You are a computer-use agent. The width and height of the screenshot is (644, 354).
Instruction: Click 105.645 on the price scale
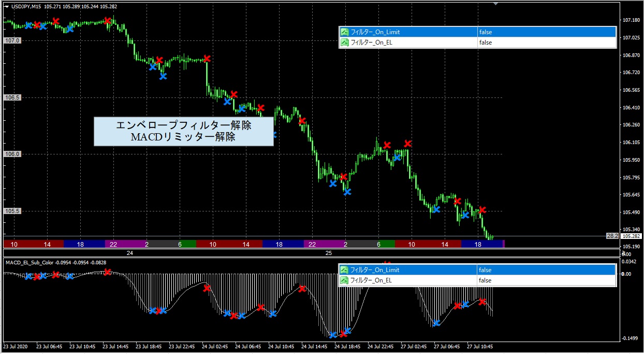pyautogui.click(x=631, y=195)
